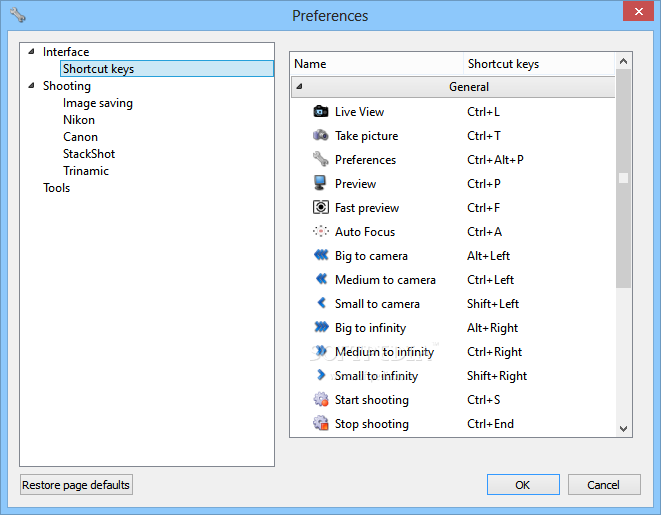
Task: Click the Start shooting gear icon
Action: (x=321, y=400)
